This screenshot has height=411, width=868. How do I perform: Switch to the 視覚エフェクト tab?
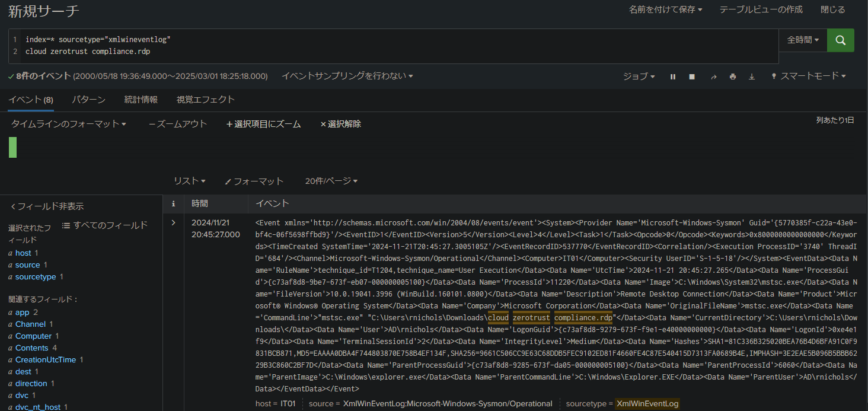(206, 100)
